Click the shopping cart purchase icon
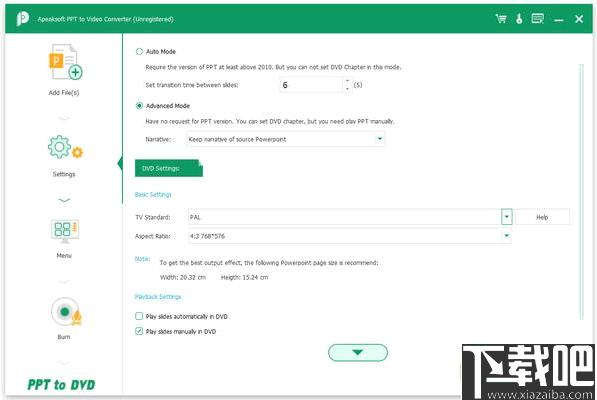The height and width of the screenshot is (400, 597). 501,19
